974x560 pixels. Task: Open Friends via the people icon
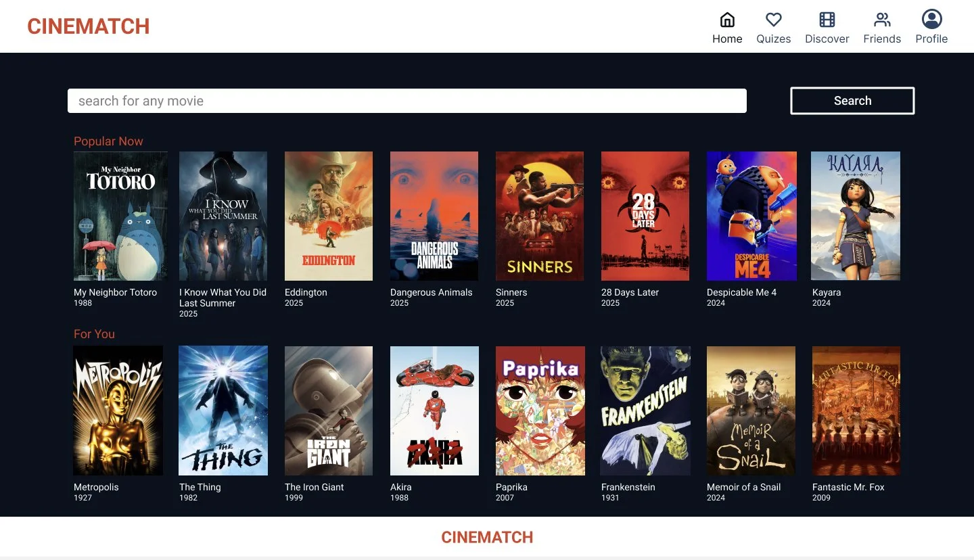click(882, 19)
